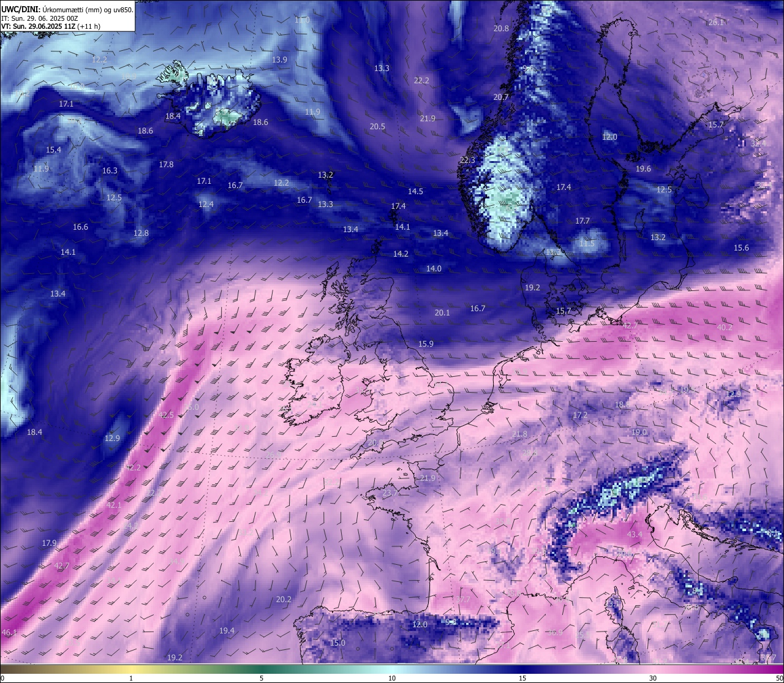Click the valid time line 'VT: Sun. 29.06.2025 11Z'
Screen dimensions: 784x683
(38, 26)
